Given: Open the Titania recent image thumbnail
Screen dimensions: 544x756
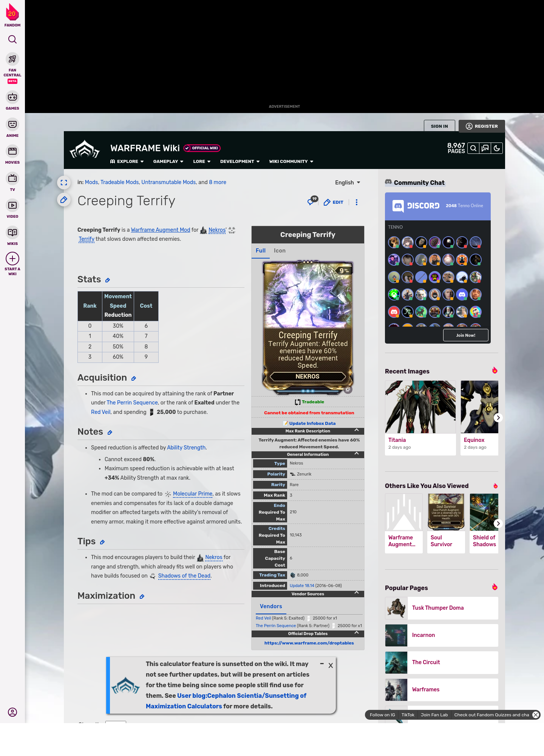Looking at the screenshot, I should point(420,407).
